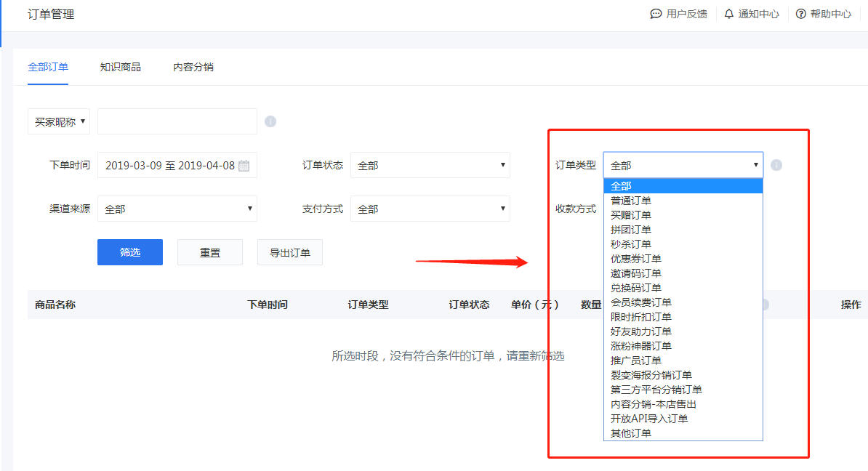868x471 pixels.
Task: Select 优惠券订单 option
Action: coord(683,259)
